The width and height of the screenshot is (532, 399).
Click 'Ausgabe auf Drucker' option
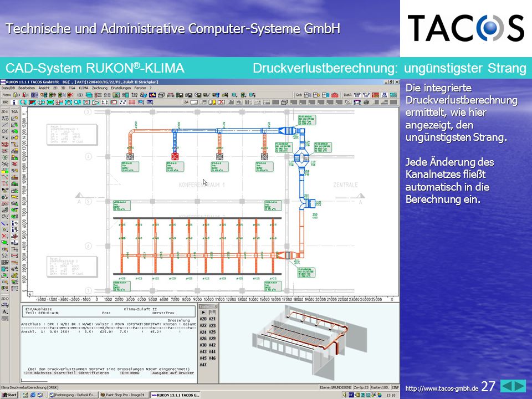pyautogui.click(x=173, y=373)
